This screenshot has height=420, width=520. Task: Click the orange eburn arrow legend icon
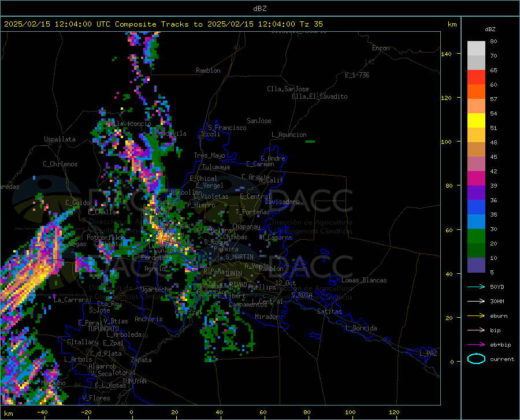(x=476, y=316)
